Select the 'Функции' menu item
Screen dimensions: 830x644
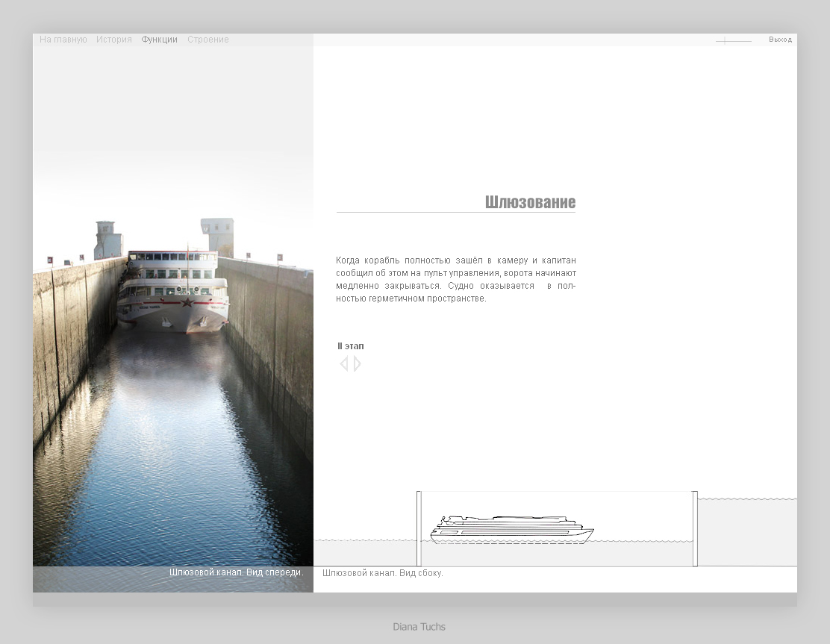click(x=160, y=40)
